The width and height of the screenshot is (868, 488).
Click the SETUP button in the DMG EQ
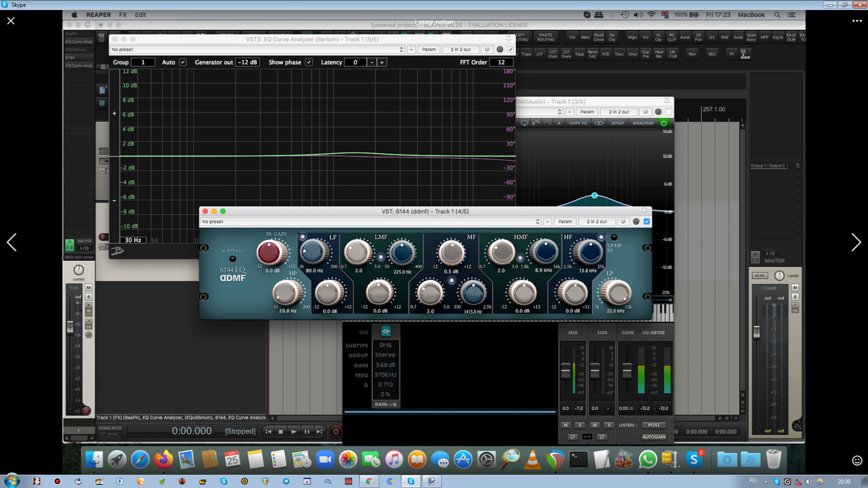point(618,123)
